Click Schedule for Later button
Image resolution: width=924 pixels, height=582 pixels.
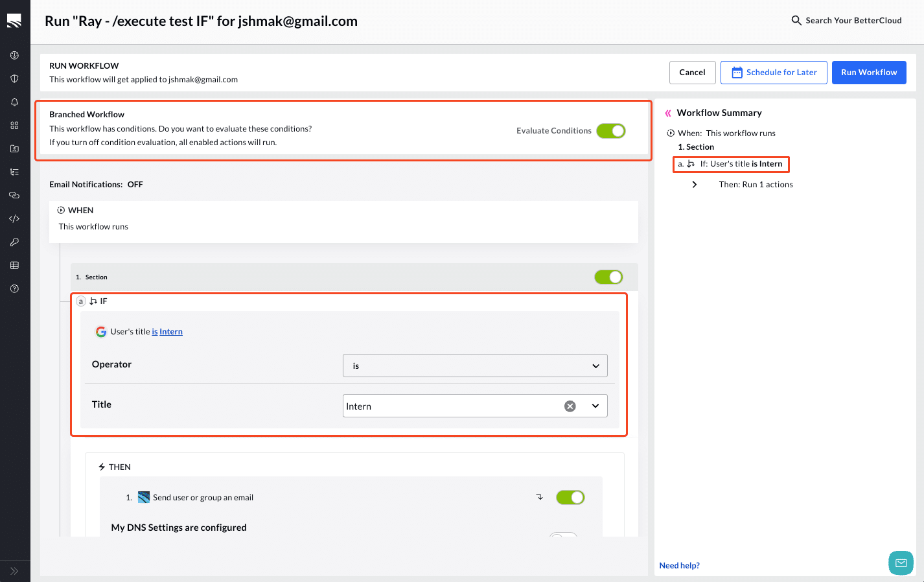pos(774,73)
